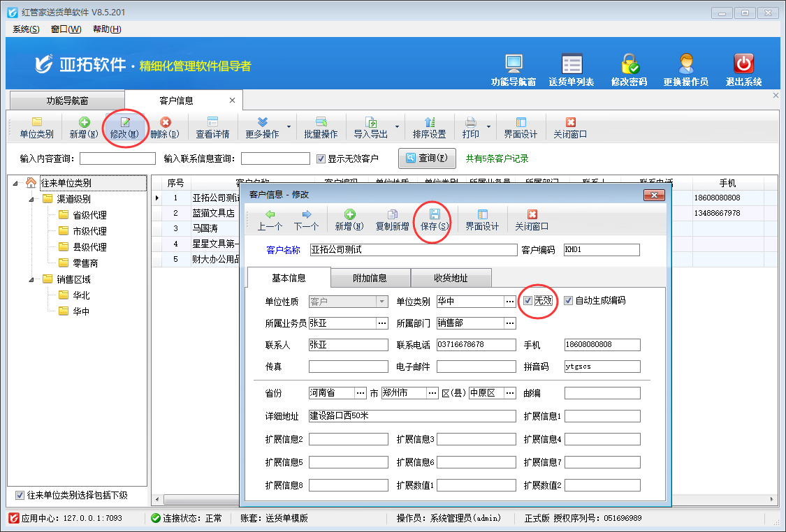Click the 详细地址 input field
This screenshot has height=532, width=786.
click(x=411, y=416)
